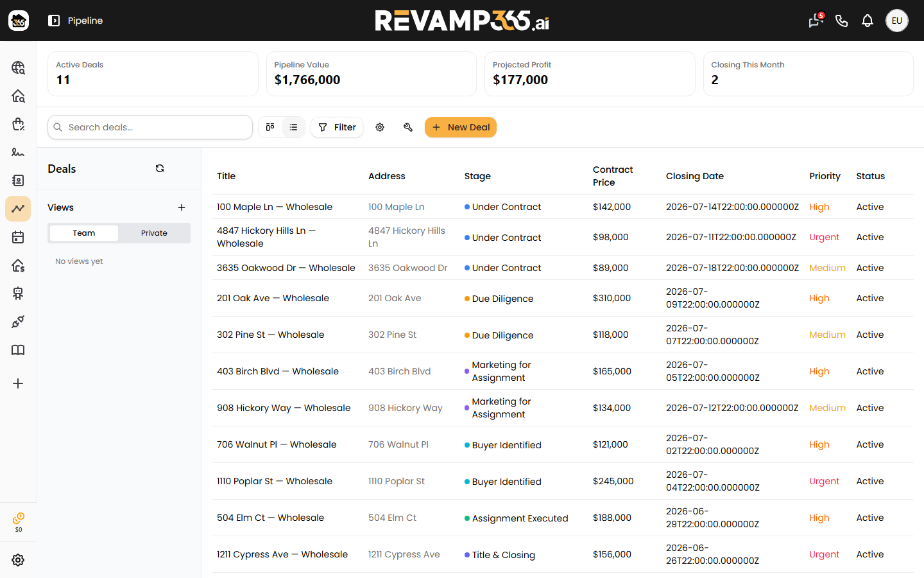Open the signature documents sidebar icon
This screenshot has width=924, height=578.
coord(18,152)
